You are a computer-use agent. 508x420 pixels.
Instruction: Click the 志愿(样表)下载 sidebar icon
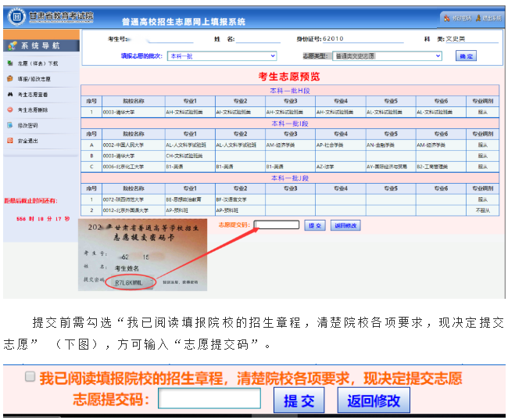click(9, 63)
